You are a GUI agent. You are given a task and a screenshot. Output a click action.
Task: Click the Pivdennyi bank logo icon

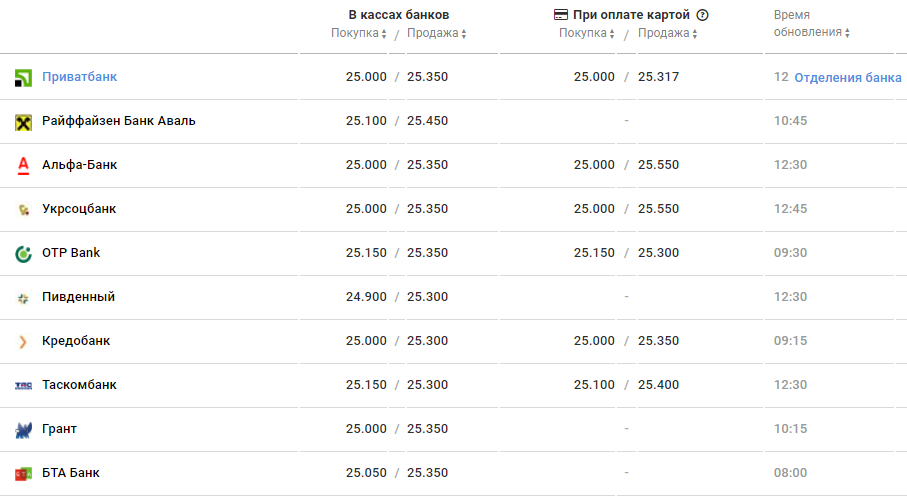(24, 297)
